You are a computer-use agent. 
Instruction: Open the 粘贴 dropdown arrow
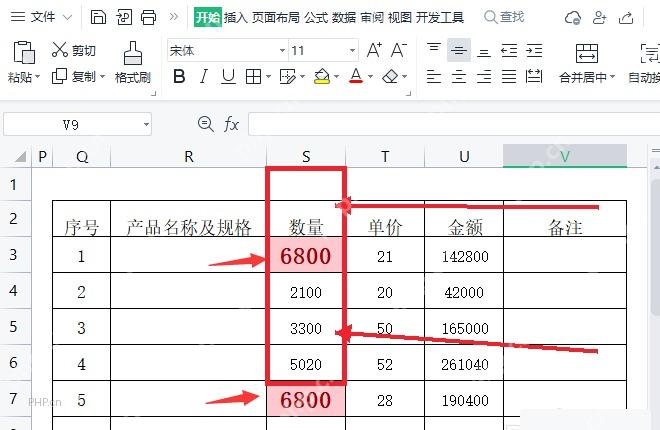tap(37, 77)
